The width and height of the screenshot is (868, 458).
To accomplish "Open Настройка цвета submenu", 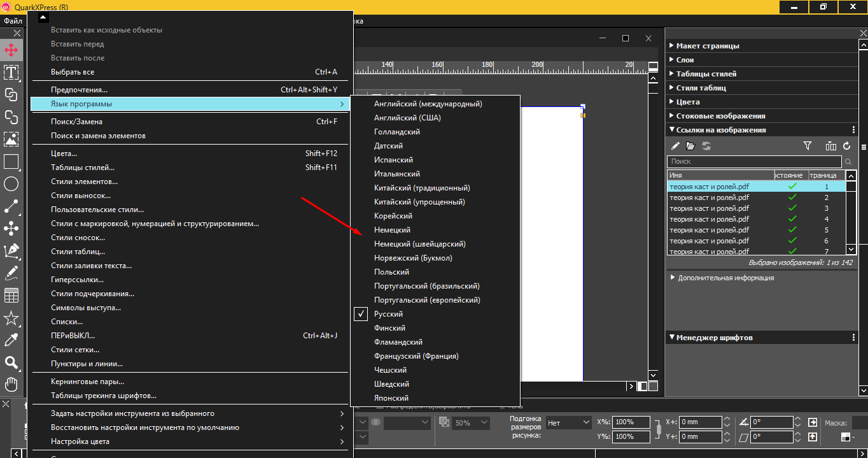I will [x=192, y=441].
